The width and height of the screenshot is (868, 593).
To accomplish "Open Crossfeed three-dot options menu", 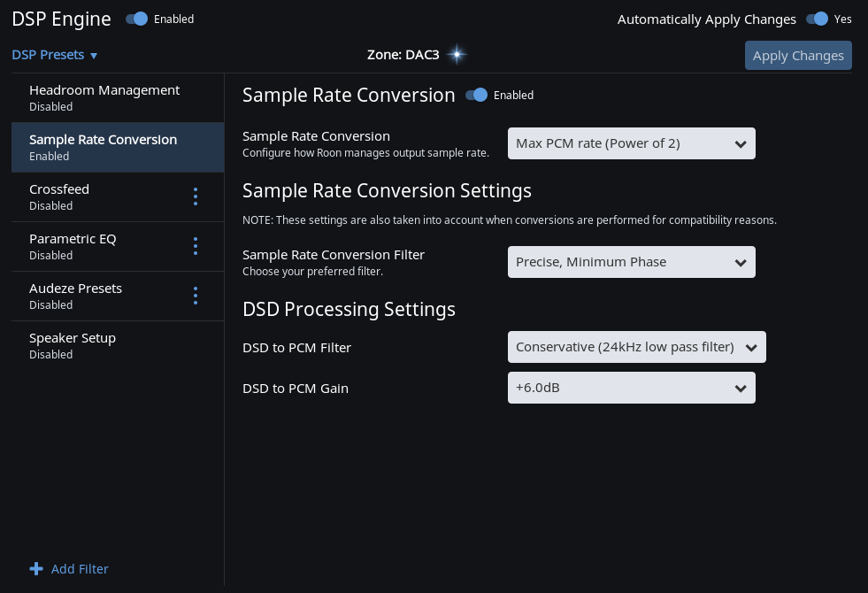I will point(196,196).
